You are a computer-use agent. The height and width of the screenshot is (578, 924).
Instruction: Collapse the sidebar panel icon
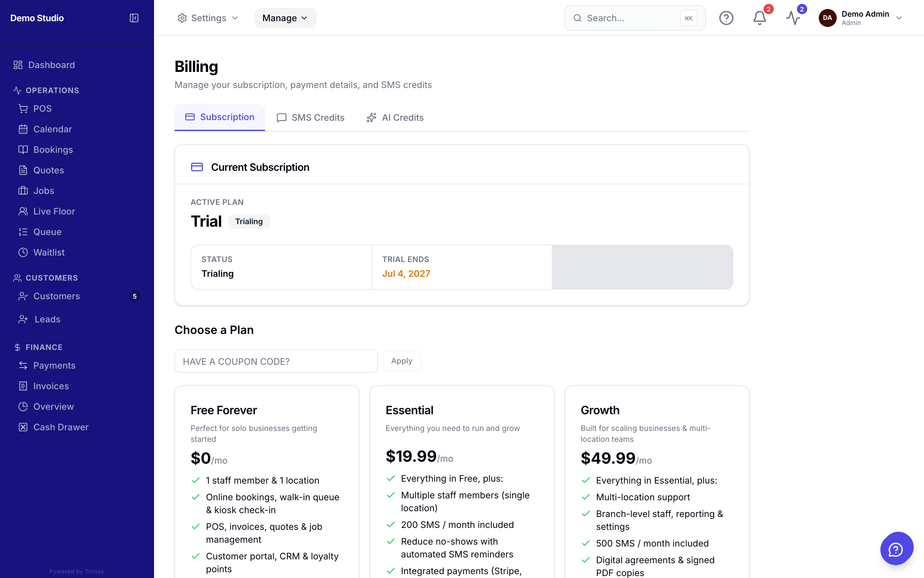(134, 18)
